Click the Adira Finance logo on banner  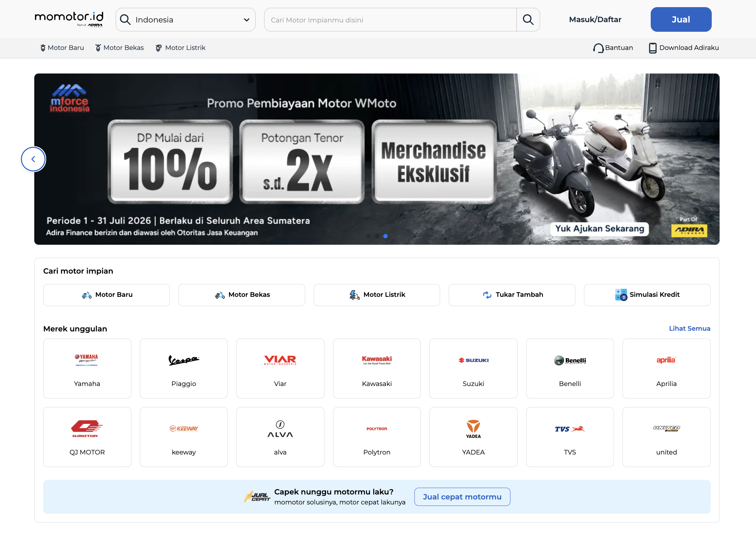click(x=689, y=230)
